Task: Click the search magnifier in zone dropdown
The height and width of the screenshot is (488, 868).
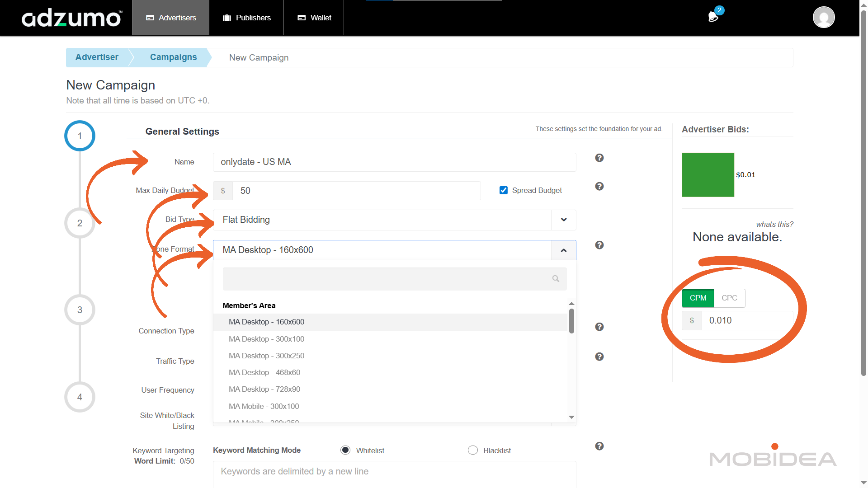Action: (x=556, y=279)
